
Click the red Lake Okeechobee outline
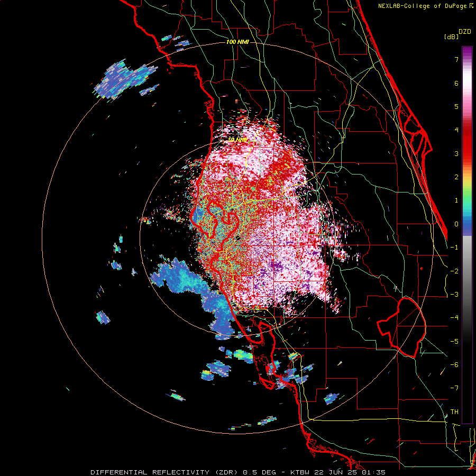pyautogui.click(x=401, y=327)
